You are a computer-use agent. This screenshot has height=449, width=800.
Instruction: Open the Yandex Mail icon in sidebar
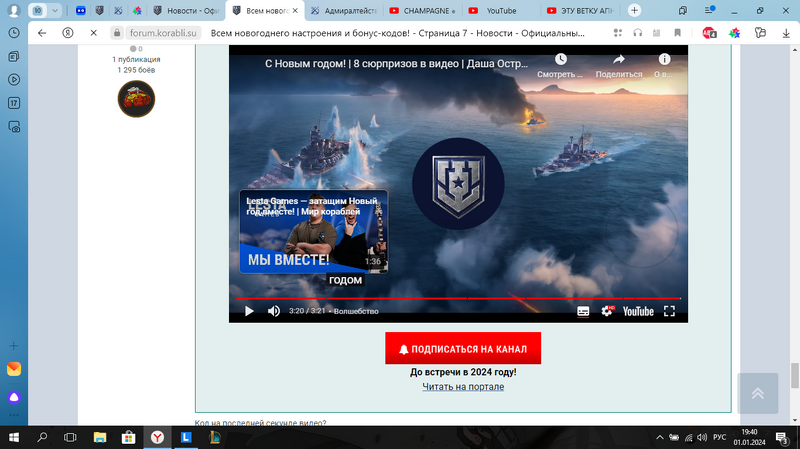pos(14,369)
